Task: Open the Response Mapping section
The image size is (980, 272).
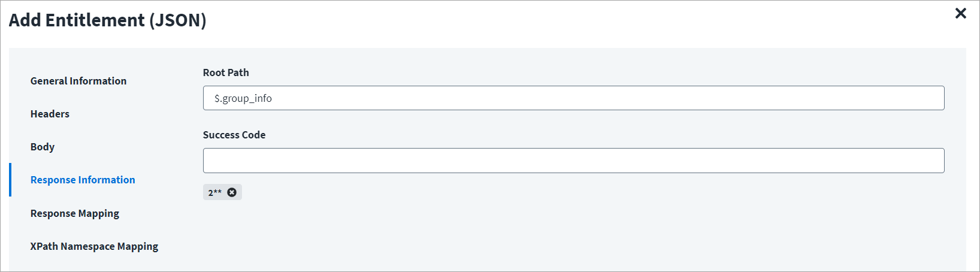Action: click(75, 213)
